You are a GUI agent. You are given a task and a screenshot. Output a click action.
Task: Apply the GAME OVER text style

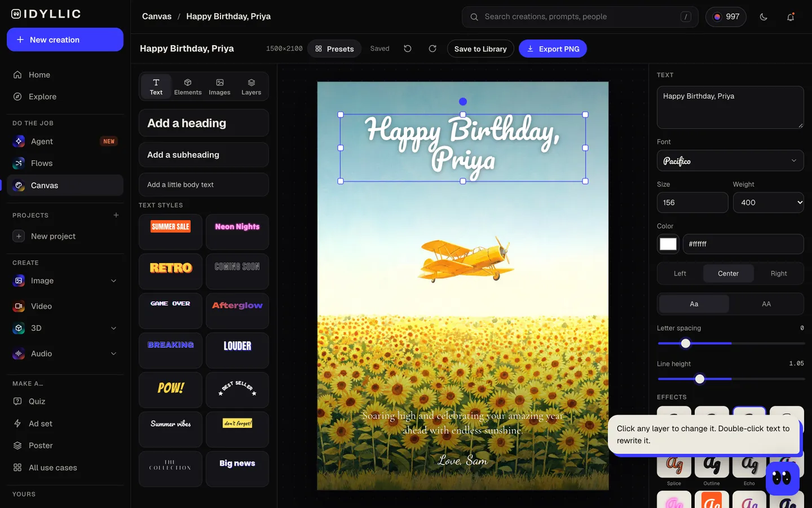click(x=170, y=311)
